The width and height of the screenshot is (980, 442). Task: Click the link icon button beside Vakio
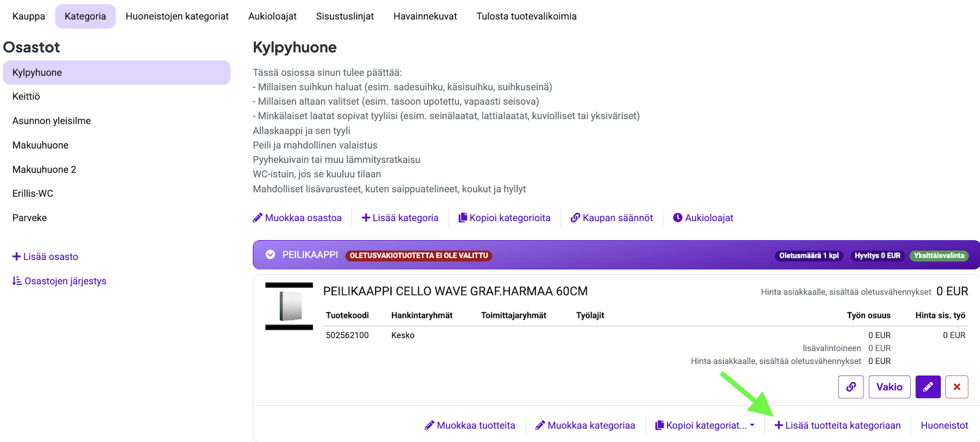[850, 387]
